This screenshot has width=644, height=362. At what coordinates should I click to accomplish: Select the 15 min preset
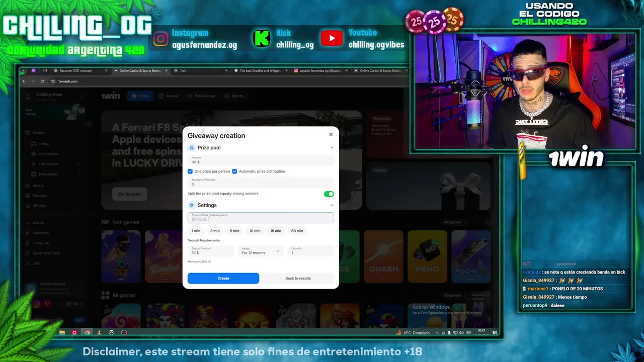pyautogui.click(x=276, y=231)
